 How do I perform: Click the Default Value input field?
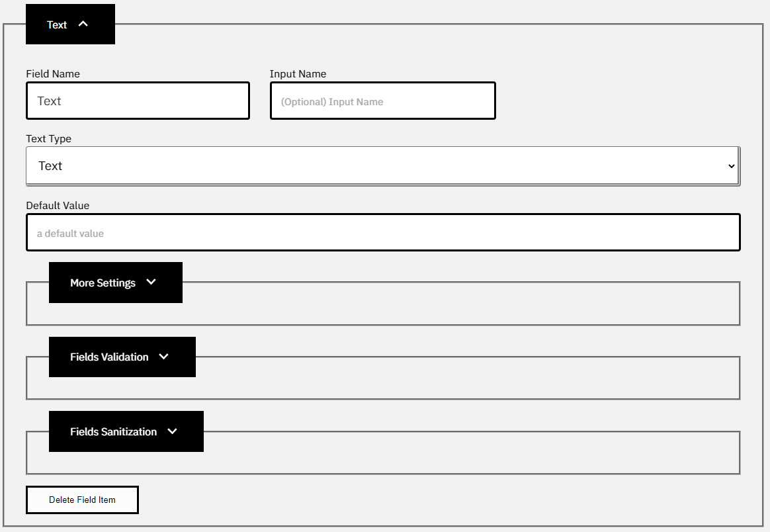click(x=383, y=232)
